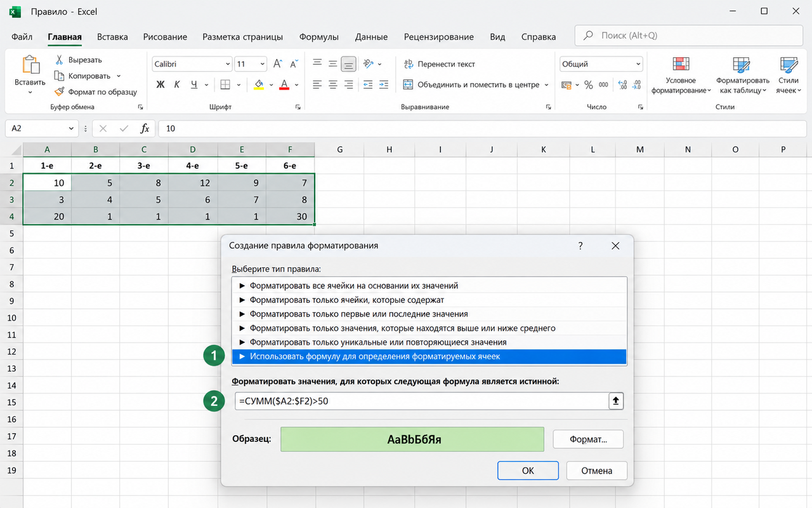
Task: Decrease the font size with the smaller A
Action: (x=294, y=64)
